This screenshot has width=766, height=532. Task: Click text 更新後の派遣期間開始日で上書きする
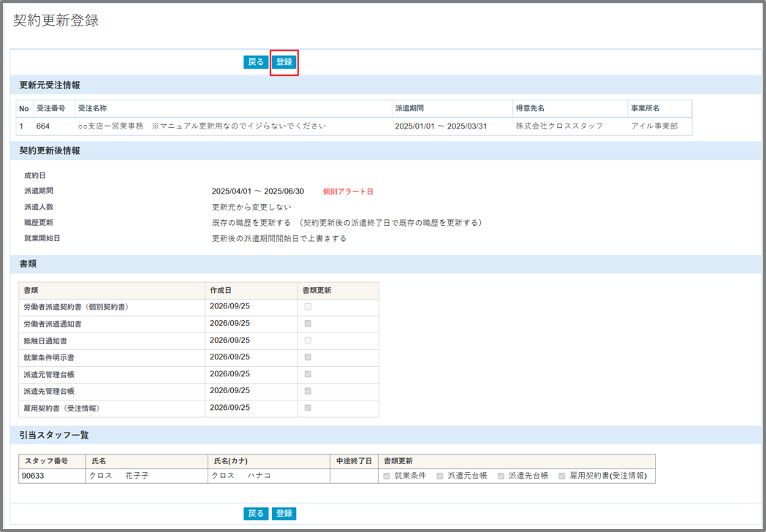click(x=279, y=238)
